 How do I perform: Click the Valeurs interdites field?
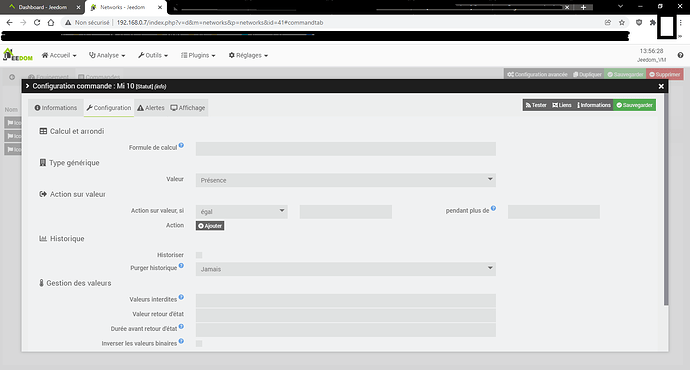coord(346,300)
